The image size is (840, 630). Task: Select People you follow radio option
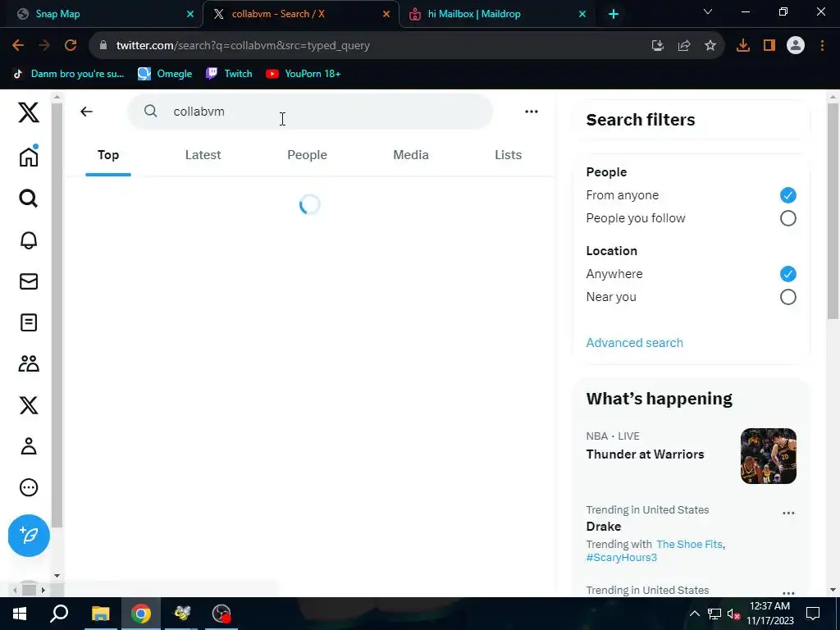[787, 218]
